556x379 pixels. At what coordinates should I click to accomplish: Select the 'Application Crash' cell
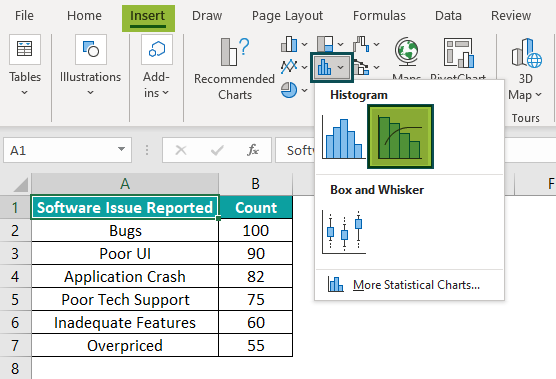[125, 277]
